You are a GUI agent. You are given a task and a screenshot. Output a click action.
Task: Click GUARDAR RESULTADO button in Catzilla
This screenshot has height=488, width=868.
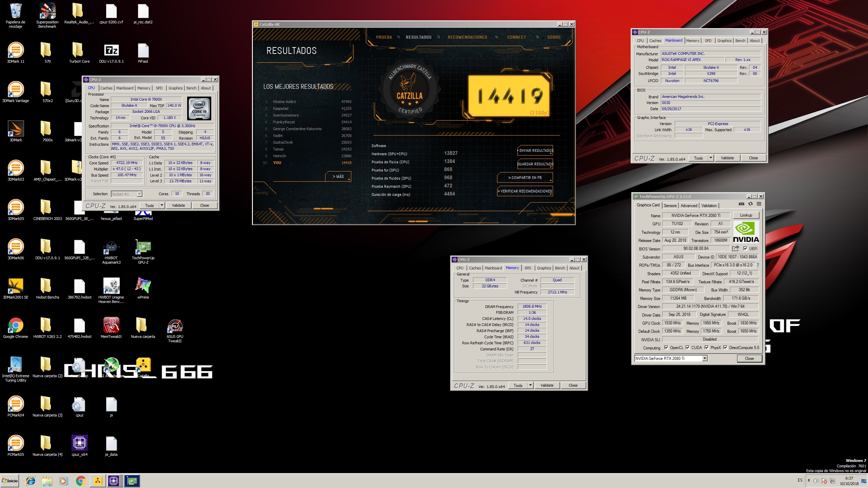pyautogui.click(x=535, y=164)
